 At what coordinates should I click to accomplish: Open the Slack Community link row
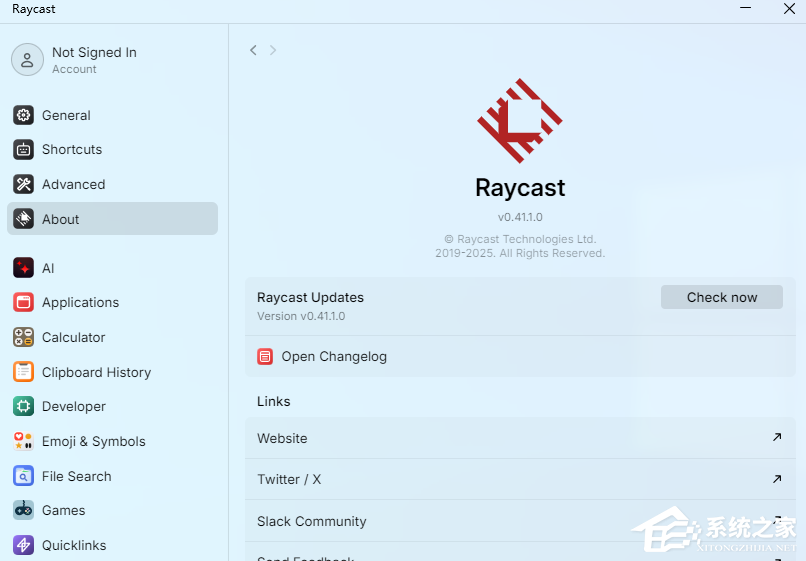point(520,521)
